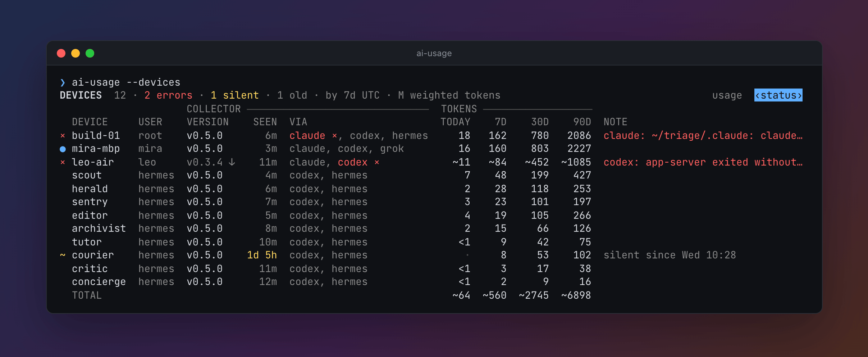Click the red close window button

click(x=61, y=53)
